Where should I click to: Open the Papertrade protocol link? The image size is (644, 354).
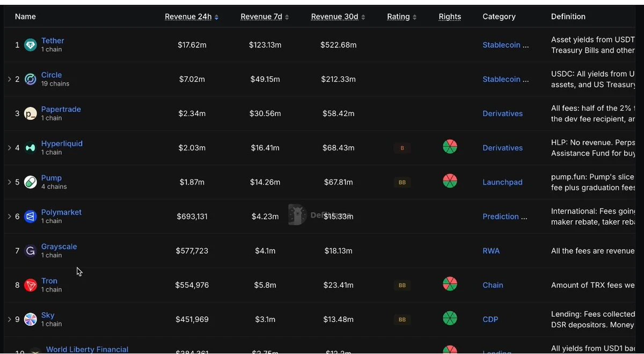[x=61, y=110]
